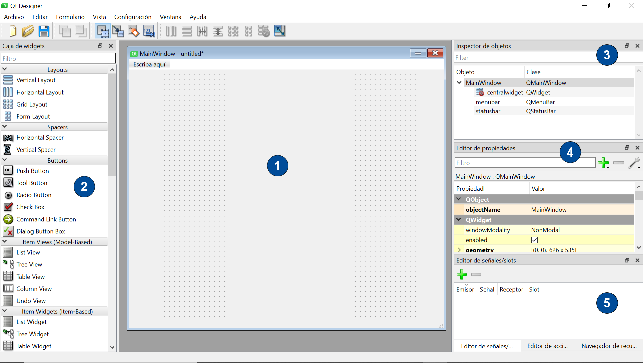This screenshot has width=644, height=363.
Task: Activate the Edit Tab Order mode icon
Action: tap(149, 31)
